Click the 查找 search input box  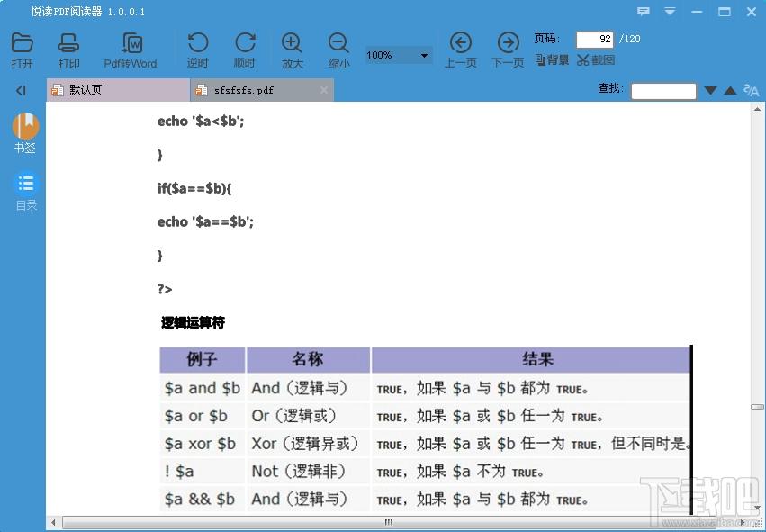coord(662,91)
